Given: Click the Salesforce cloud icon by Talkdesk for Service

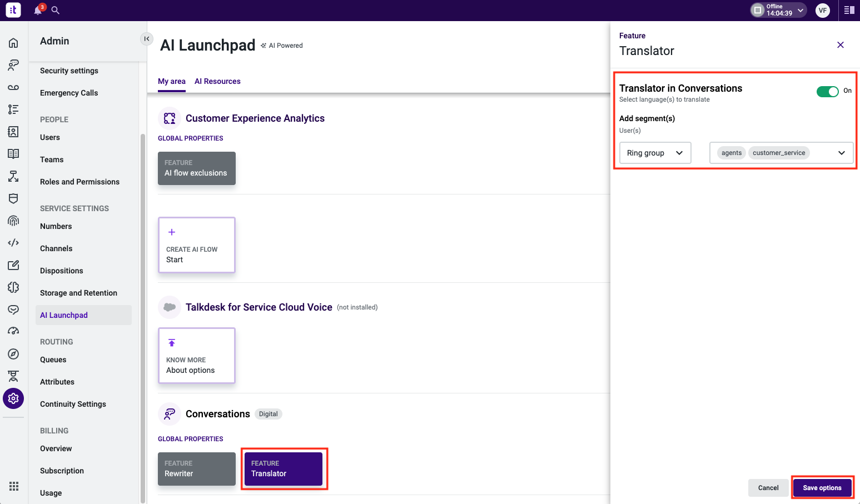Looking at the screenshot, I should click(x=170, y=307).
